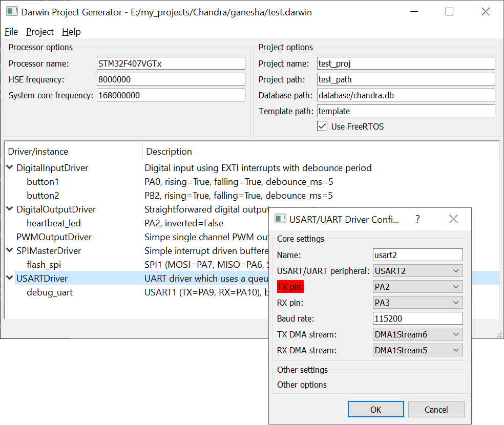Select the heartbeat_led tree item

point(54,223)
